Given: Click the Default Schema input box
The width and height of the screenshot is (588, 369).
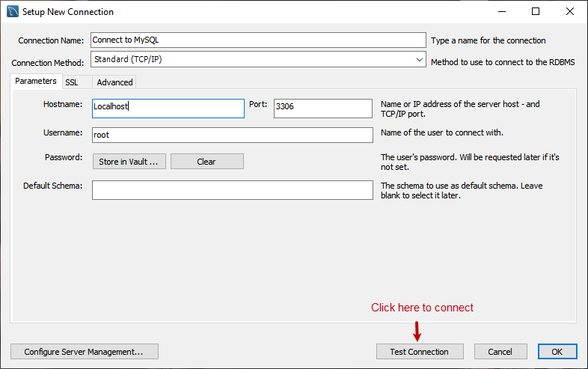Looking at the screenshot, I should pos(233,190).
